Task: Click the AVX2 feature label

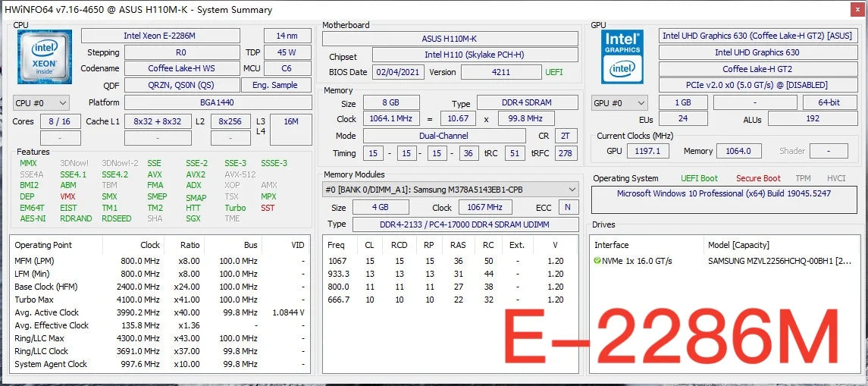Action: point(196,174)
